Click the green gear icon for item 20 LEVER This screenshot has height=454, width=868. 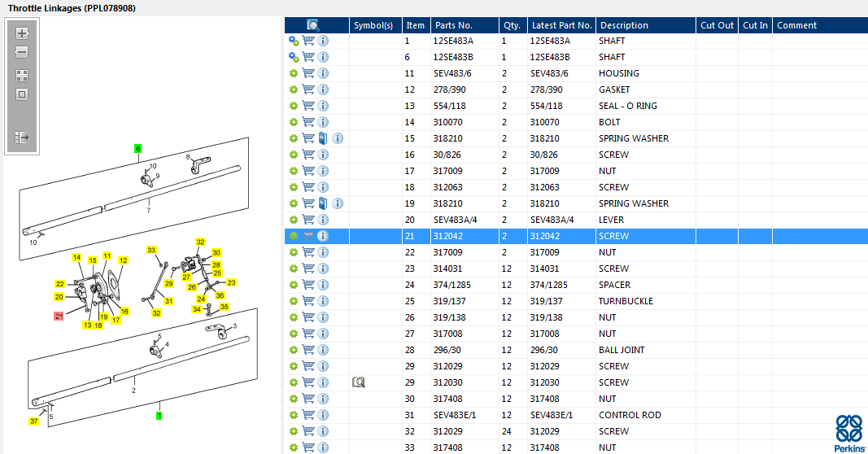coord(294,220)
